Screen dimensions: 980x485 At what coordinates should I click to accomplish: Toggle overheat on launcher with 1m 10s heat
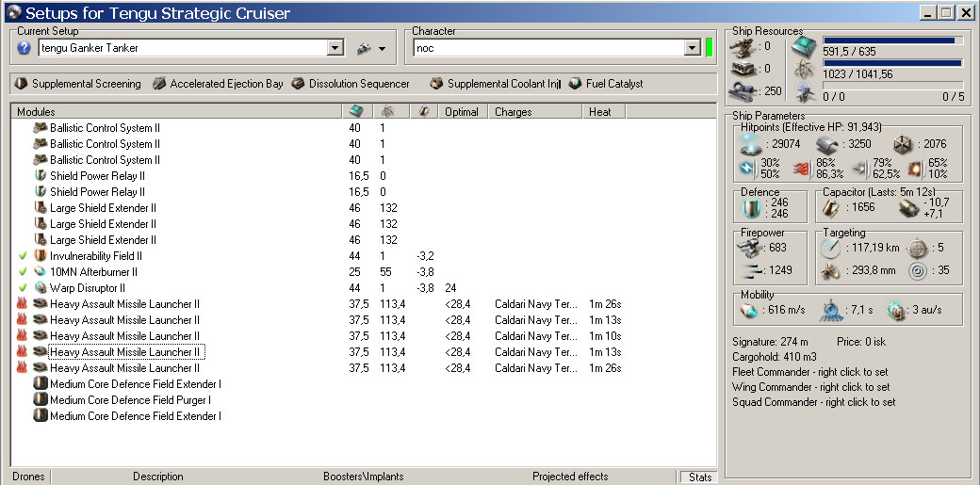tap(23, 336)
